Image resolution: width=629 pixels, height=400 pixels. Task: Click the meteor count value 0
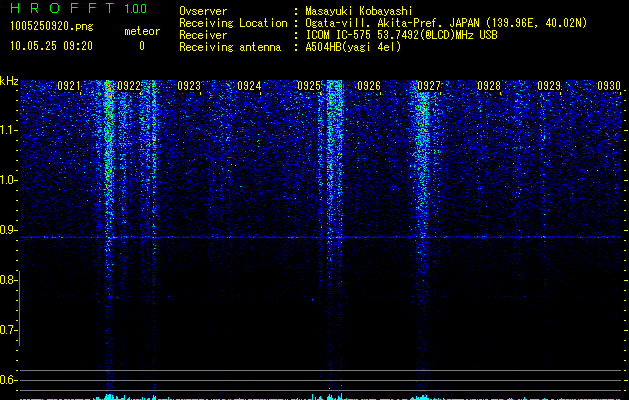coord(142,46)
